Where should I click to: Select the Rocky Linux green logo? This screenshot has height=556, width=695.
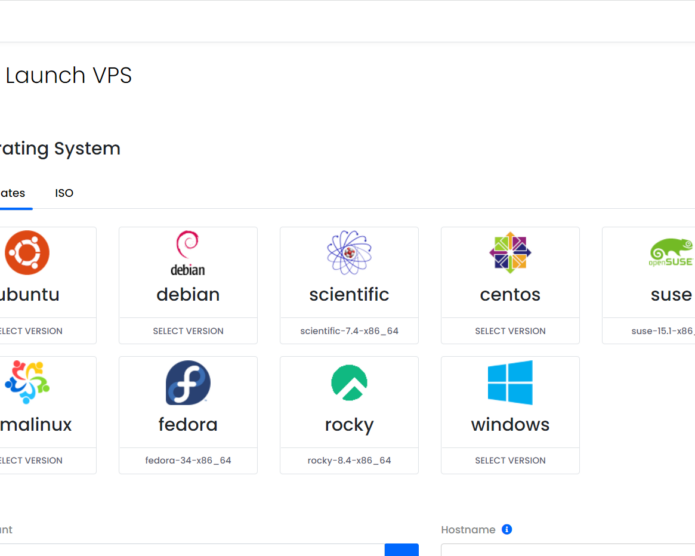click(x=349, y=383)
